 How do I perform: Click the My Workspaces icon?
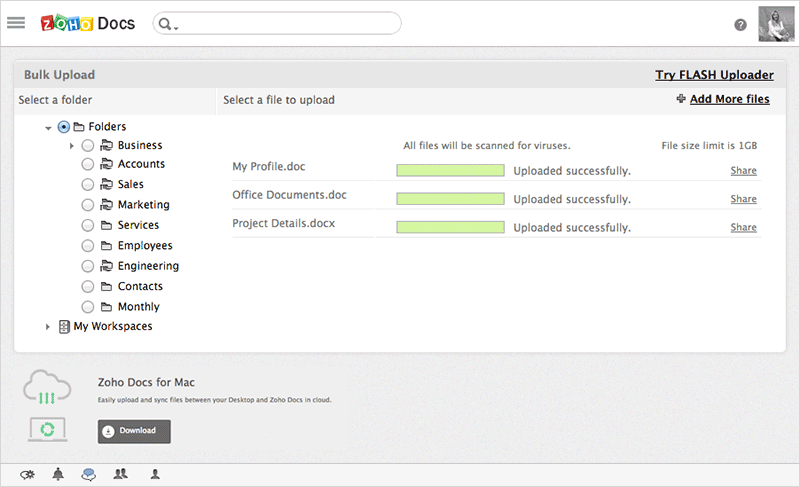pos(64,327)
